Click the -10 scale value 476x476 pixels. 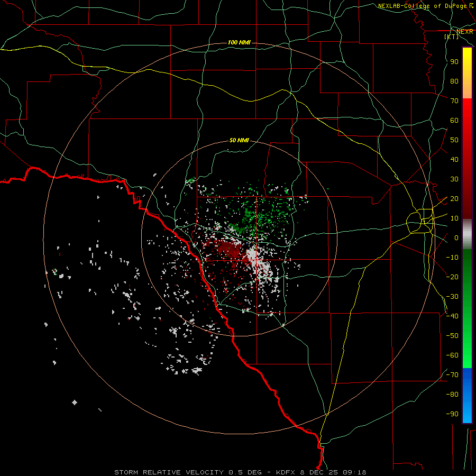452,258
